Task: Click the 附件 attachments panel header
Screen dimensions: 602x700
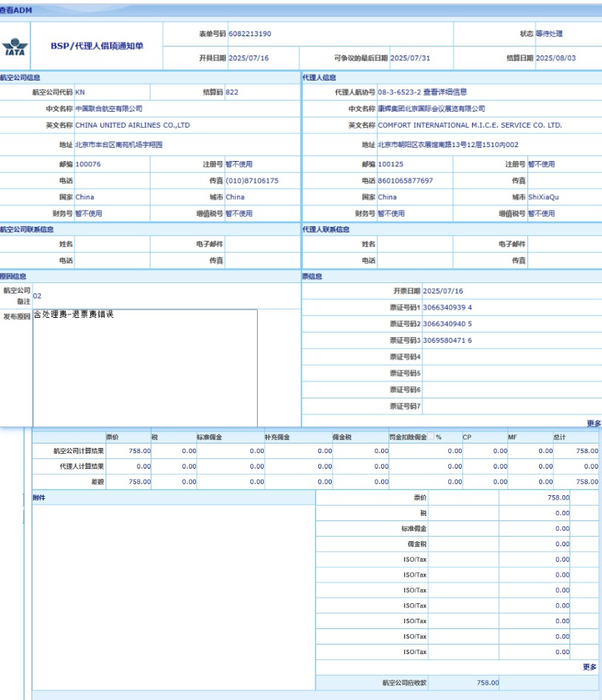Action: [x=38, y=498]
